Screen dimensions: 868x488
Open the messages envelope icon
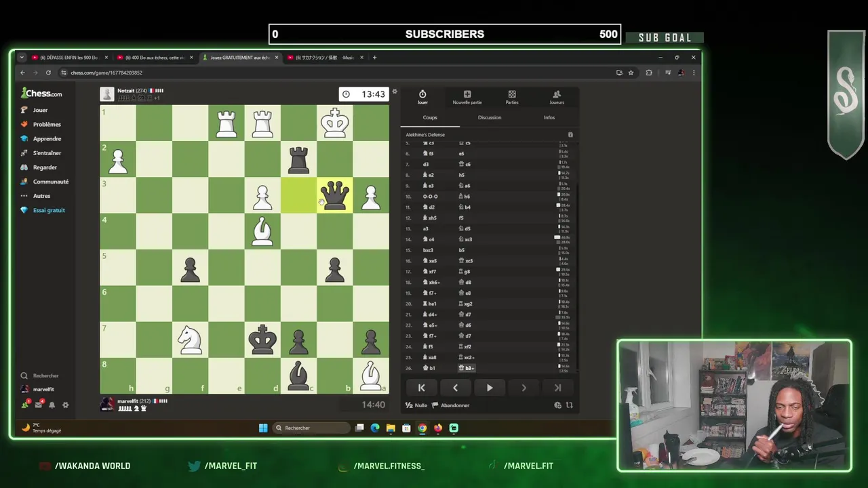(x=39, y=405)
